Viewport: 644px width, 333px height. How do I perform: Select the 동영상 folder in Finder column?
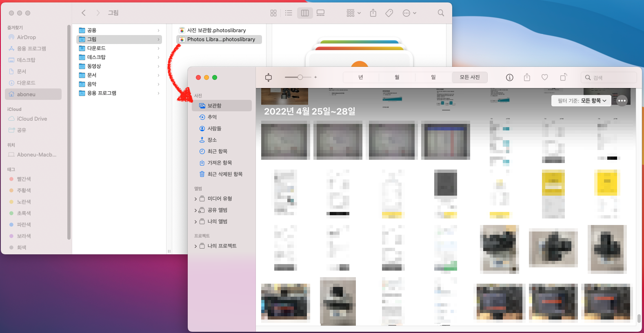click(x=119, y=66)
